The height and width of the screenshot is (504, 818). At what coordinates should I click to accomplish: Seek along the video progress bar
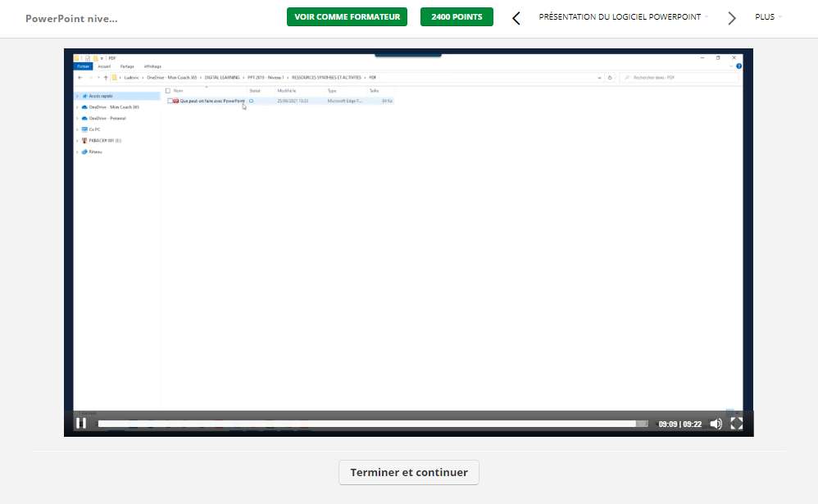point(373,424)
